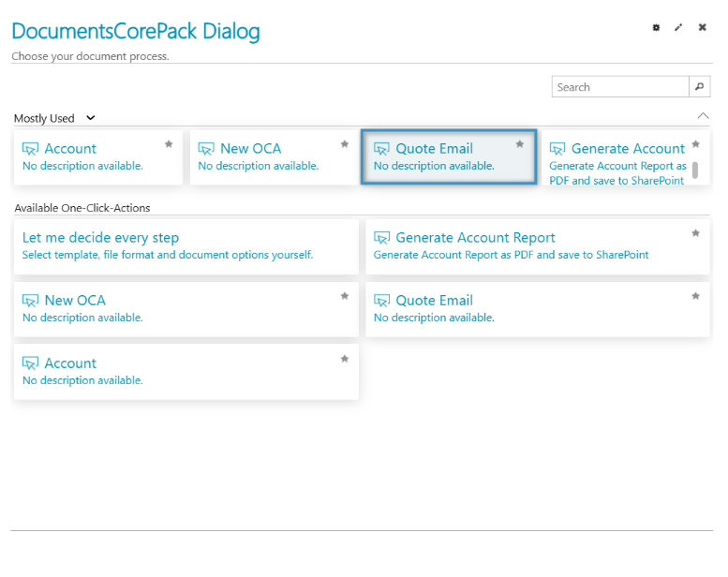
Task: Click the New OCA icon in Mostly Used
Action: pos(206,149)
